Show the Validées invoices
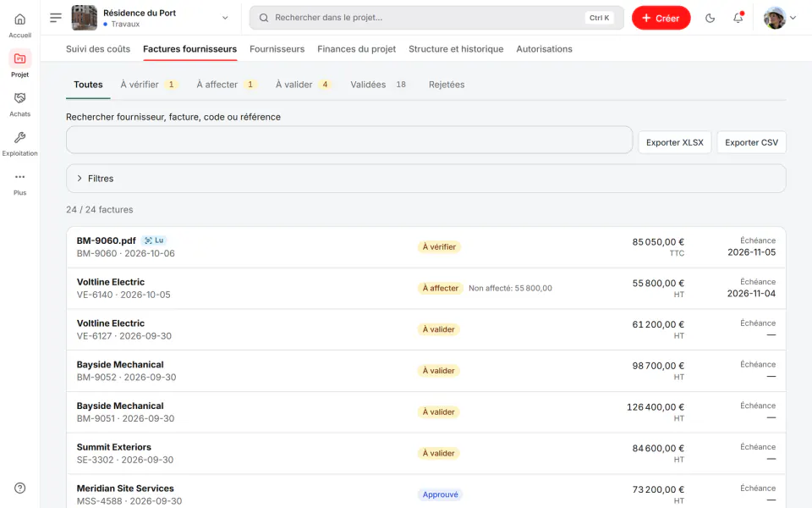 (378, 85)
